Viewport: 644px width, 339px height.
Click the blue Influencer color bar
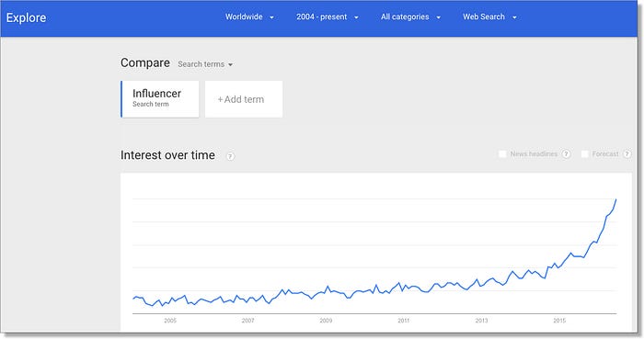pos(121,99)
